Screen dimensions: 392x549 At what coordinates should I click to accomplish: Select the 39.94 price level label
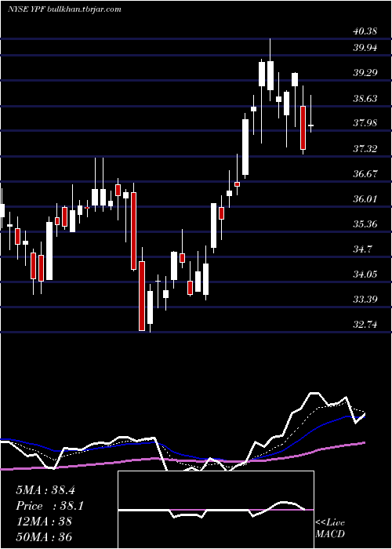365,48
